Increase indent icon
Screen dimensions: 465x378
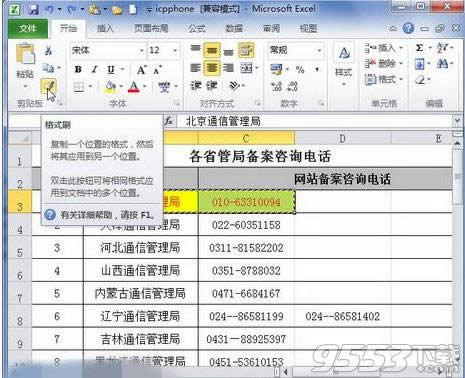pos(212,86)
